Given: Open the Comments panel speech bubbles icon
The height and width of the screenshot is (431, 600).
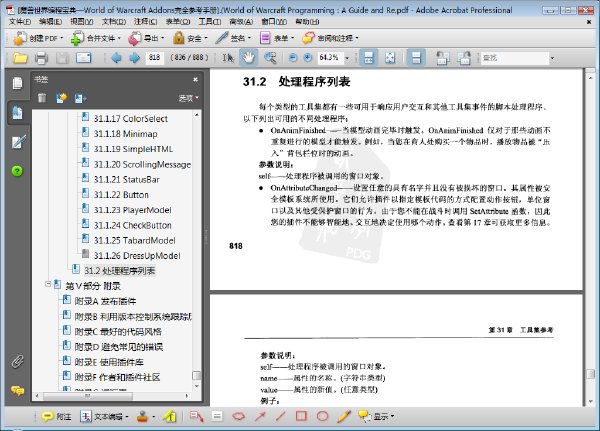Looking at the screenshot, I should coord(17,390).
